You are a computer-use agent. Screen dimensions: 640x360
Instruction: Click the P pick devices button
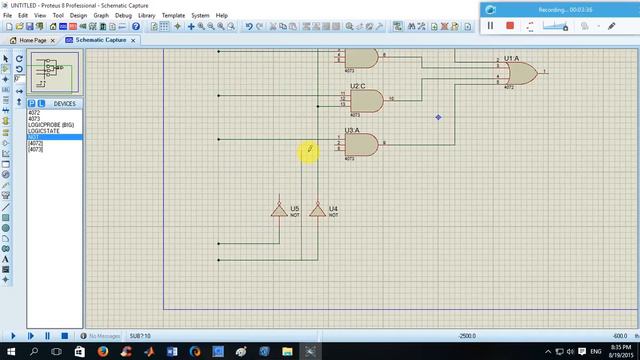tap(32, 103)
